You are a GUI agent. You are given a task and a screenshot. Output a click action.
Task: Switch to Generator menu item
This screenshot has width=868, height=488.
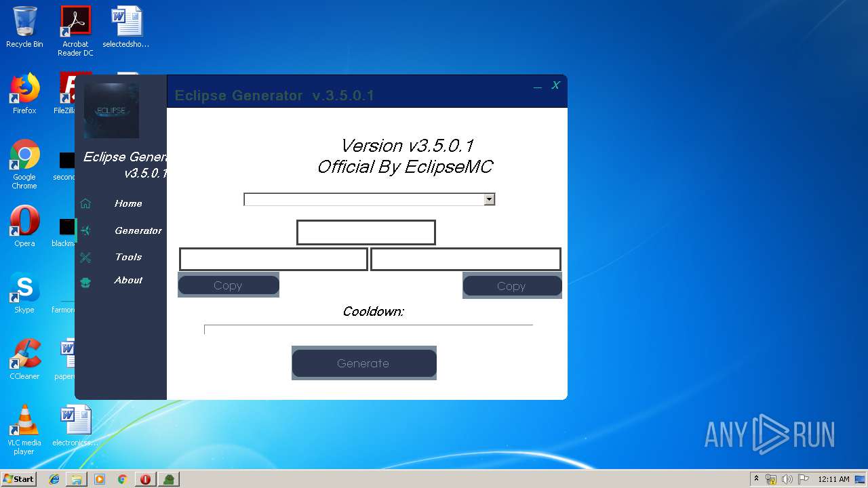pos(138,230)
